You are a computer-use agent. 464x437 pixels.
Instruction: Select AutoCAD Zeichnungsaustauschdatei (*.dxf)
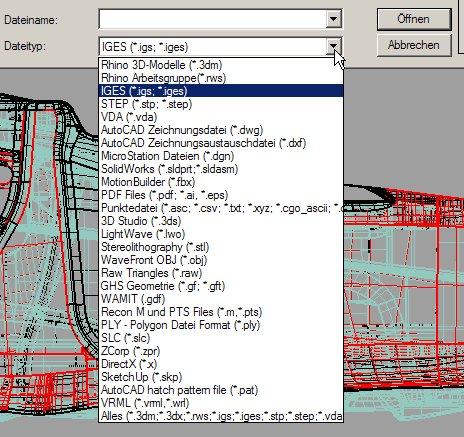point(221,143)
